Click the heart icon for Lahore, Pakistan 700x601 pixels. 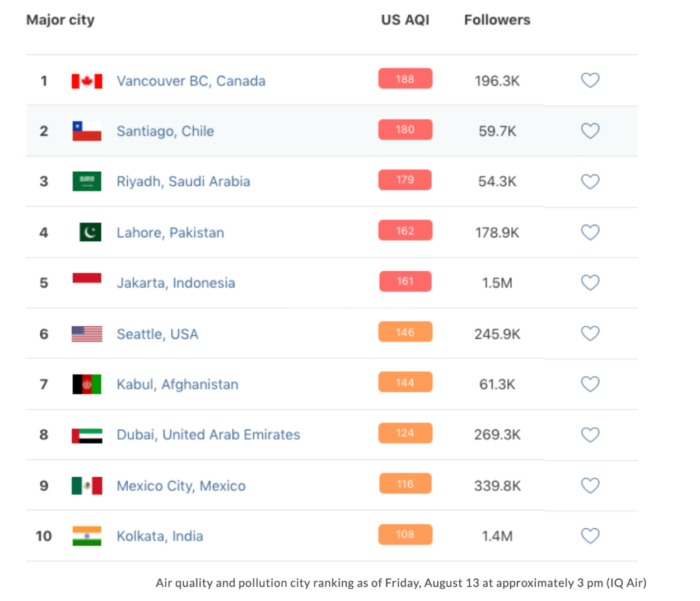tap(590, 232)
